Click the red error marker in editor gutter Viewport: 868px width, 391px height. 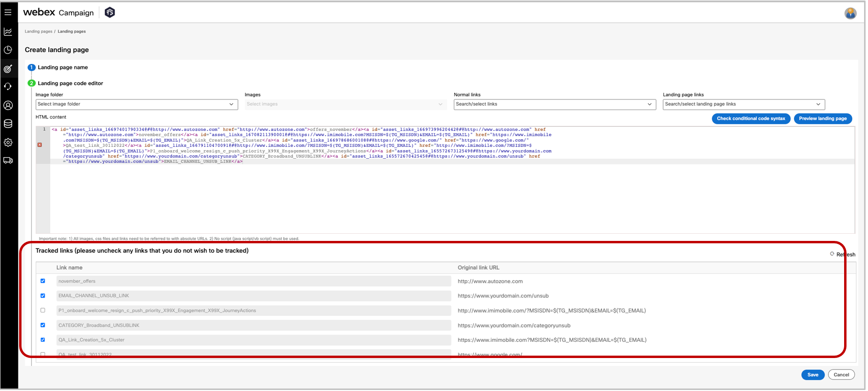pos(40,145)
